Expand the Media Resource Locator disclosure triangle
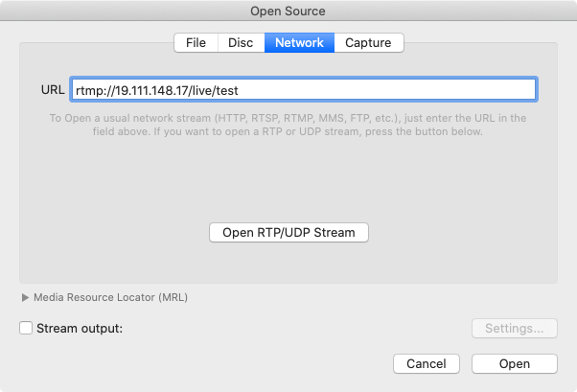577x392 pixels. pyautogui.click(x=25, y=297)
